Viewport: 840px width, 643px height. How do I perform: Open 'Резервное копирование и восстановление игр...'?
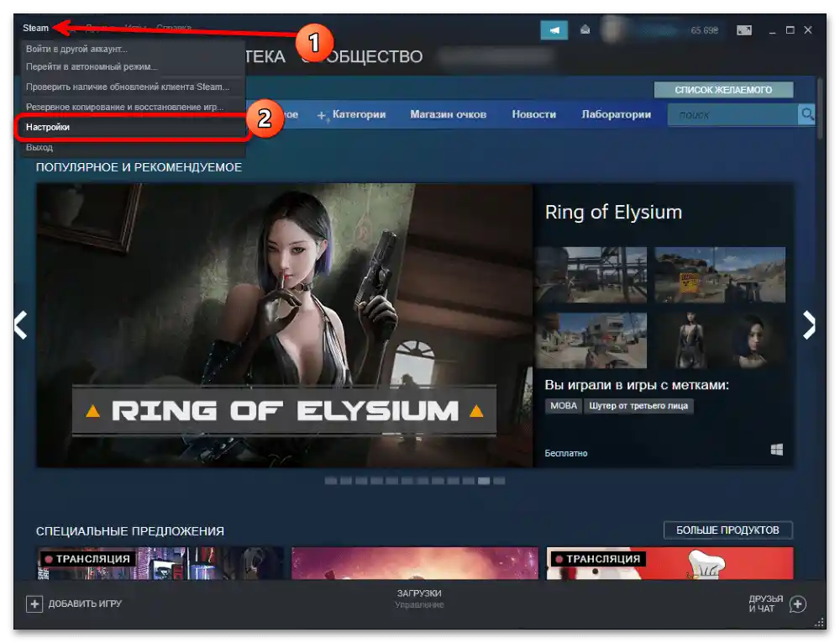(x=125, y=108)
